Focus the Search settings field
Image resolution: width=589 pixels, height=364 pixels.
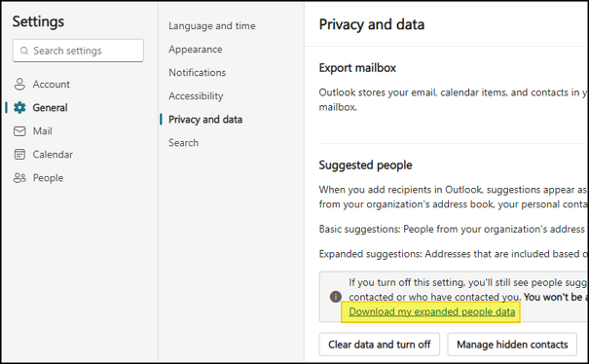(78, 51)
